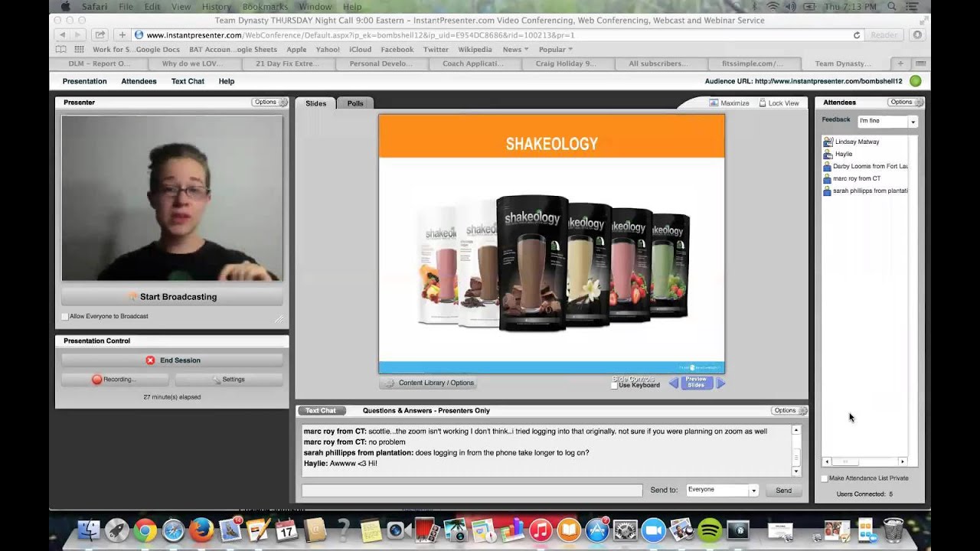
Task: Open Attendees panel Options
Action: coord(906,102)
